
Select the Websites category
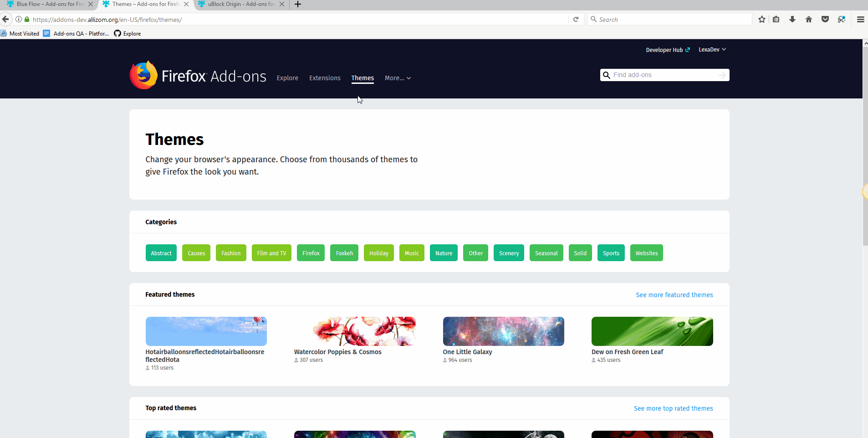[647, 253]
